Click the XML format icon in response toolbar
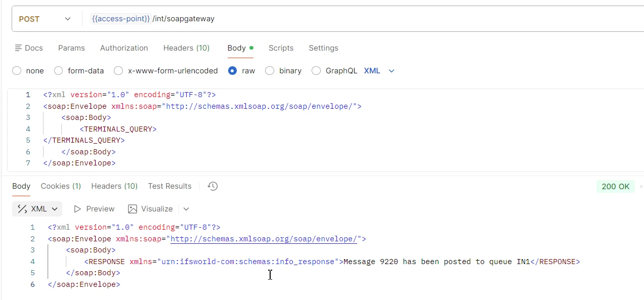 [x=22, y=209]
